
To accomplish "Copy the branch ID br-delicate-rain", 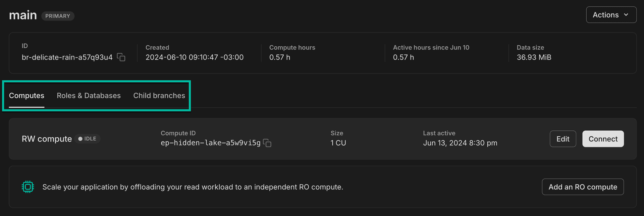I will (x=121, y=57).
